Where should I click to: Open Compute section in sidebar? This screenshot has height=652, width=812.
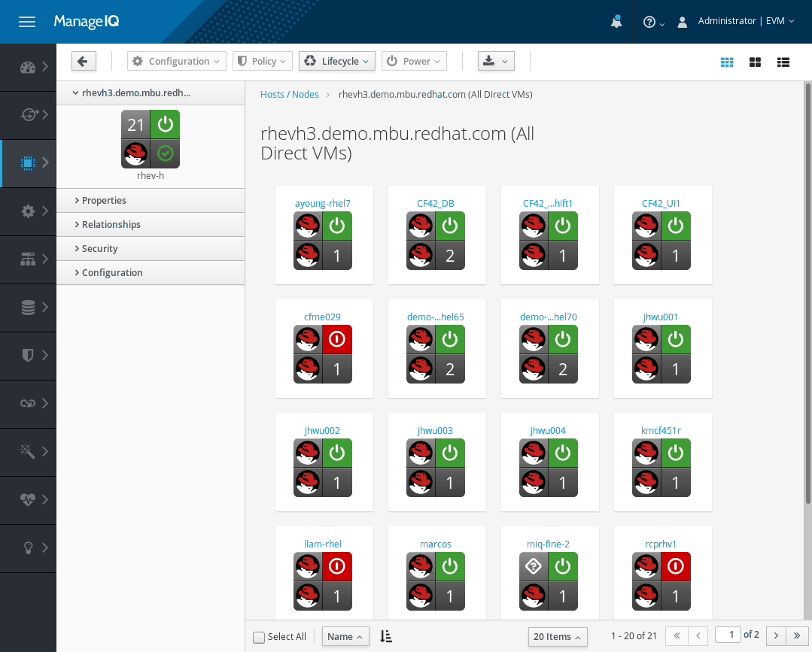[28, 163]
